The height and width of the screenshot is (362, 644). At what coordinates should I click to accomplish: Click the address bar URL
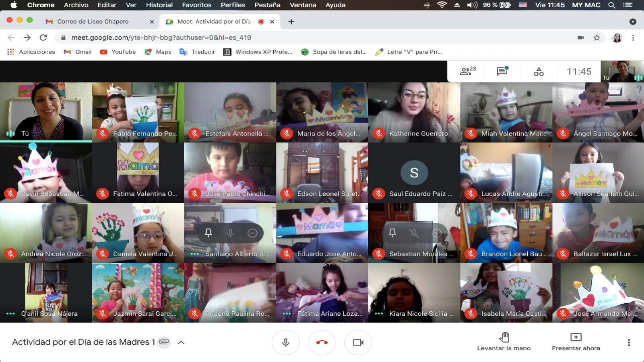click(x=161, y=37)
